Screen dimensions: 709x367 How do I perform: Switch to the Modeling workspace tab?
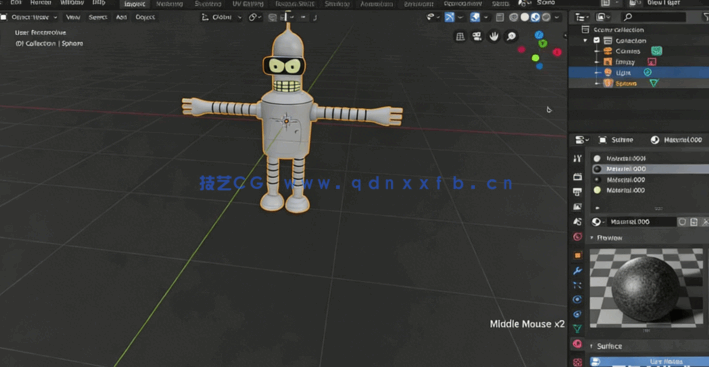(170, 4)
